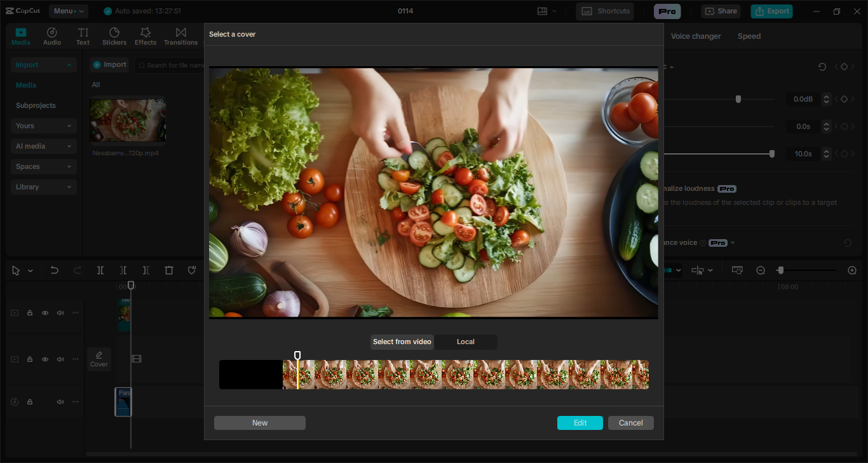Open the Text tool in top toolbar
Viewport: 868px width, 463px height.
pyautogui.click(x=83, y=36)
